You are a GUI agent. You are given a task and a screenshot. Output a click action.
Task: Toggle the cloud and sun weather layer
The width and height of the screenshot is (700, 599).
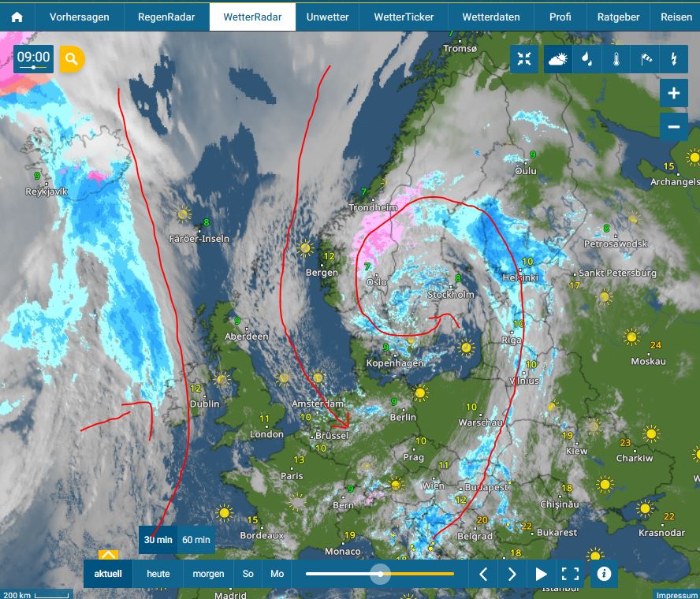coord(558,58)
